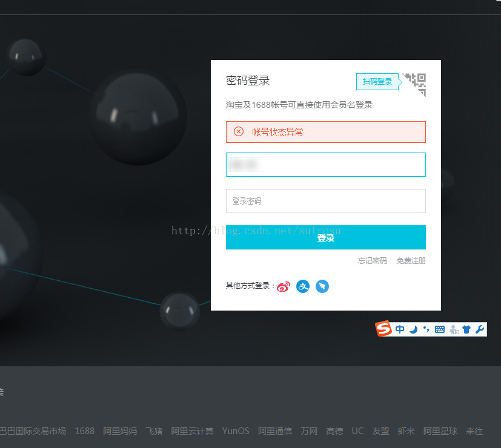Click the 登录密码 password field

click(x=325, y=201)
